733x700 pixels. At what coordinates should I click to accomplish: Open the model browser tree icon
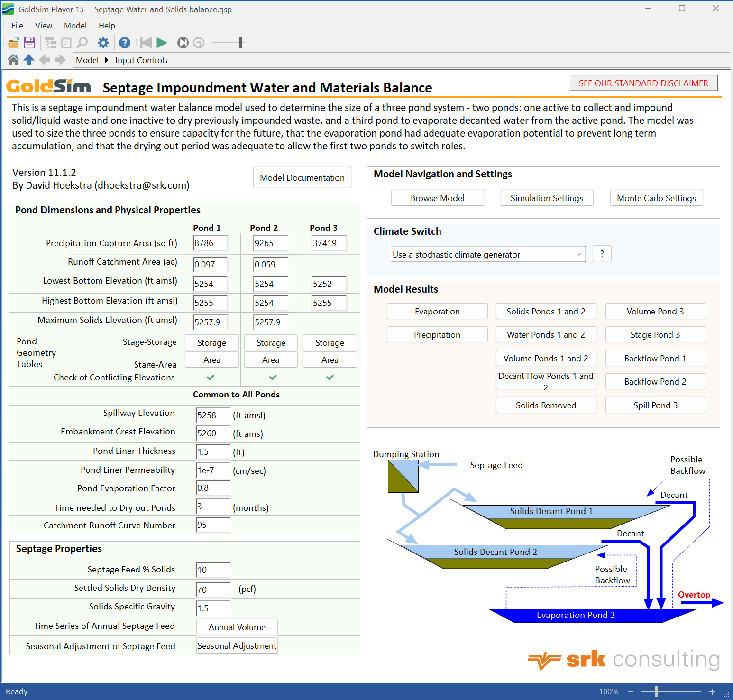point(51,43)
